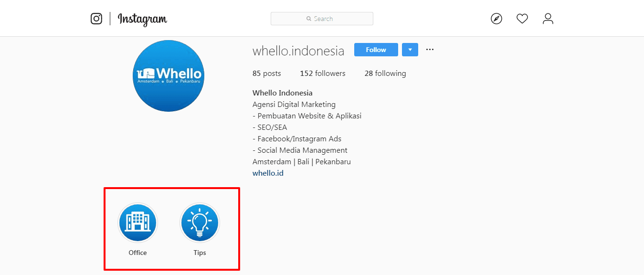The height and width of the screenshot is (275, 644).
Task: Follow the whello.indonesia account
Action: point(376,50)
